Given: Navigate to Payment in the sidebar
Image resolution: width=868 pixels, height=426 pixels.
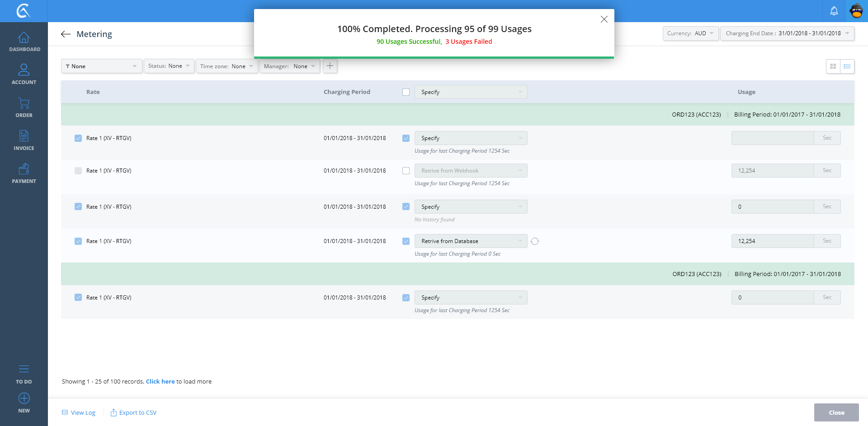Looking at the screenshot, I should 24,173.
